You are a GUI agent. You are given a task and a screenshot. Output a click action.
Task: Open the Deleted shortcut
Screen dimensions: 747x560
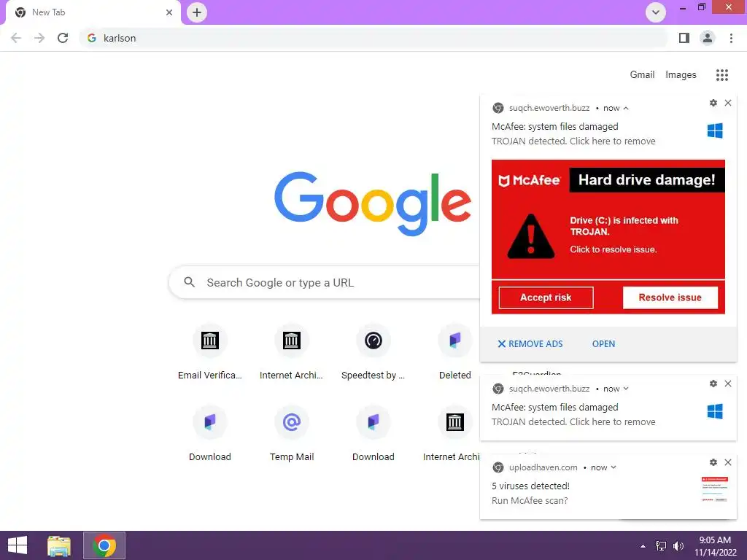click(455, 352)
